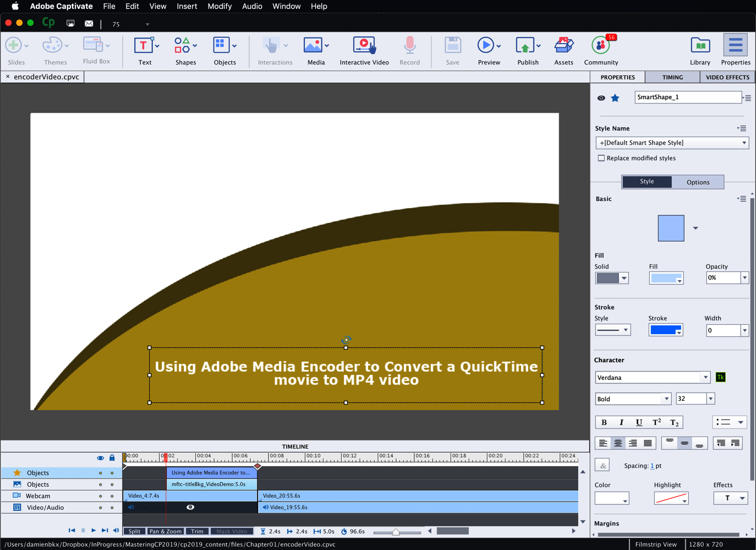Underline the selected text
Screen dimensions: 756x550
point(639,422)
